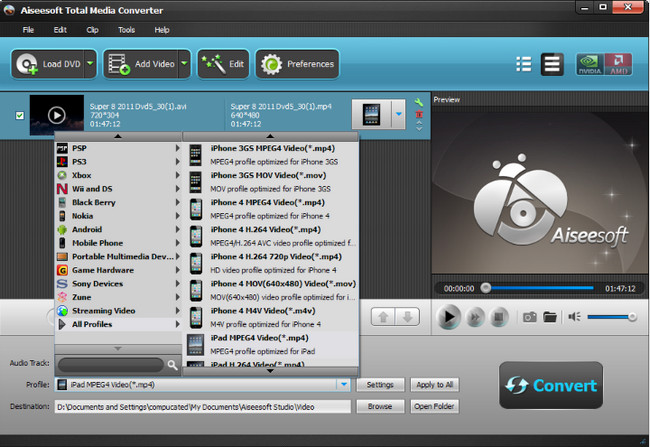Choose iPad MPEG4 Video profile
Image resolution: width=650 pixels, height=447 pixels.
coord(271,344)
